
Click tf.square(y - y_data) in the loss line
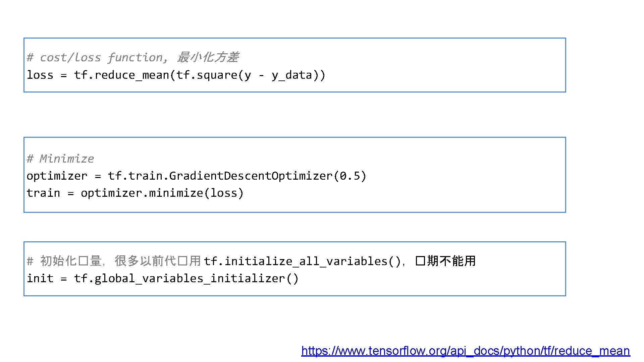(250, 75)
